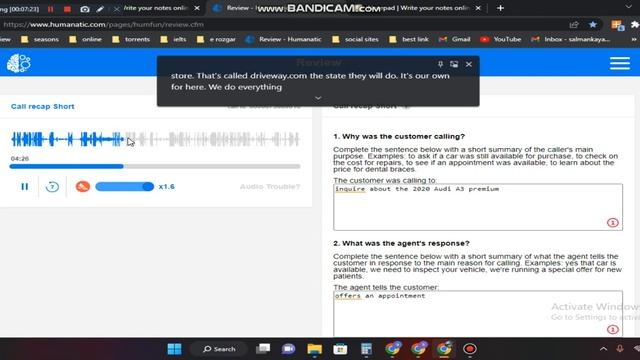This screenshot has height=360, width=640.
Task: Open the Windows Start menu
Action: [174, 349]
